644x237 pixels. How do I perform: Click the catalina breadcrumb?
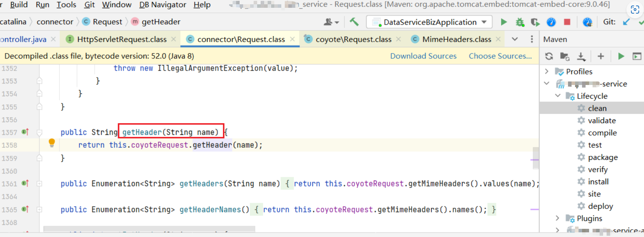tap(13, 22)
